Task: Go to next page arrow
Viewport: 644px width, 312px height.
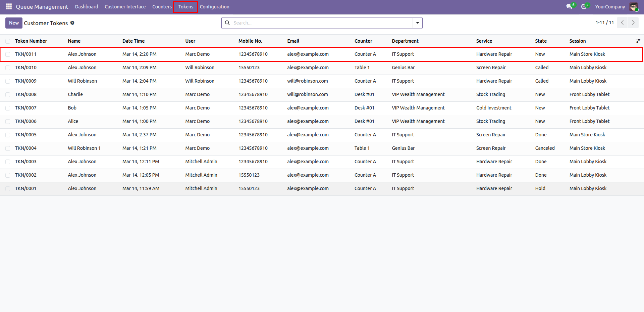Action: click(x=633, y=23)
